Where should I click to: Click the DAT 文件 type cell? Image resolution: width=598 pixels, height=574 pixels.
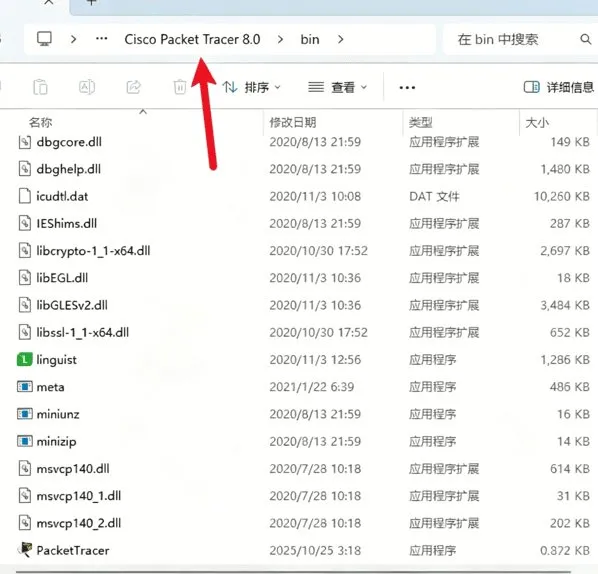coord(434,196)
